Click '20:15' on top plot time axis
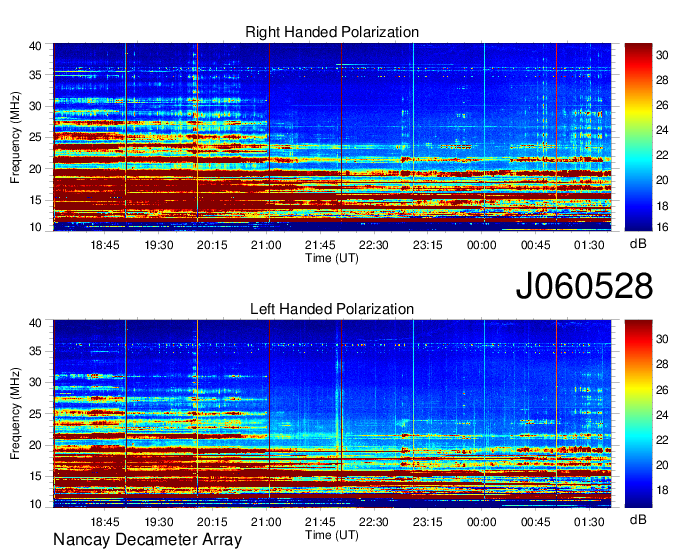The height and width of the screenshot is (552, 680). [212, 245]
